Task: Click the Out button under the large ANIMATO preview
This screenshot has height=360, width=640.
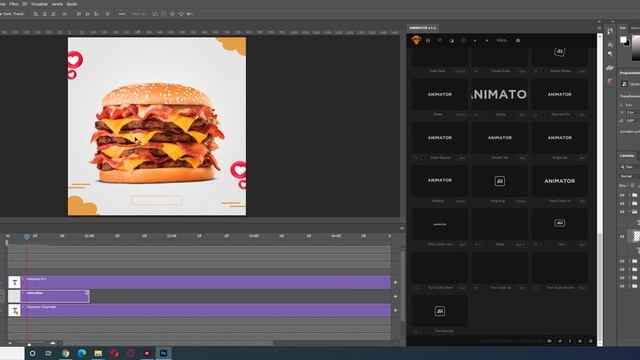Action: tap(522, 115)
